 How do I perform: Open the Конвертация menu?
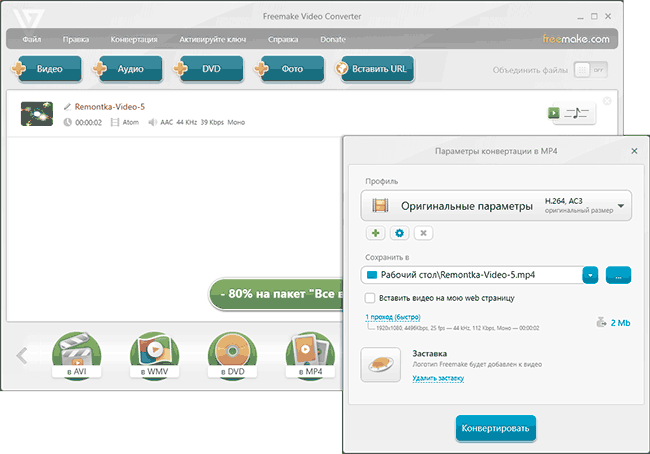134,39
